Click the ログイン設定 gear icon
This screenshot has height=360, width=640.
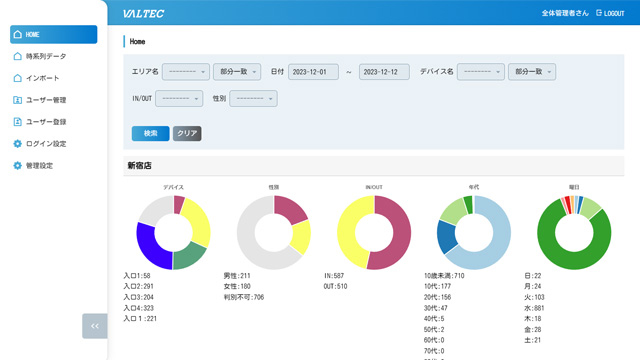coord(18,143)
